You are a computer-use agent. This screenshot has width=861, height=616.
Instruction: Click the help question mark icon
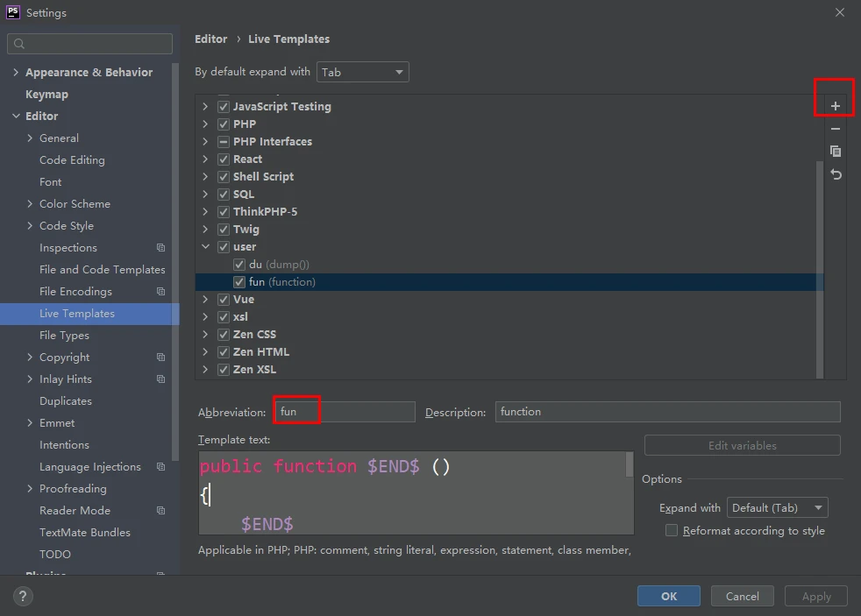[x=24, y=596]
